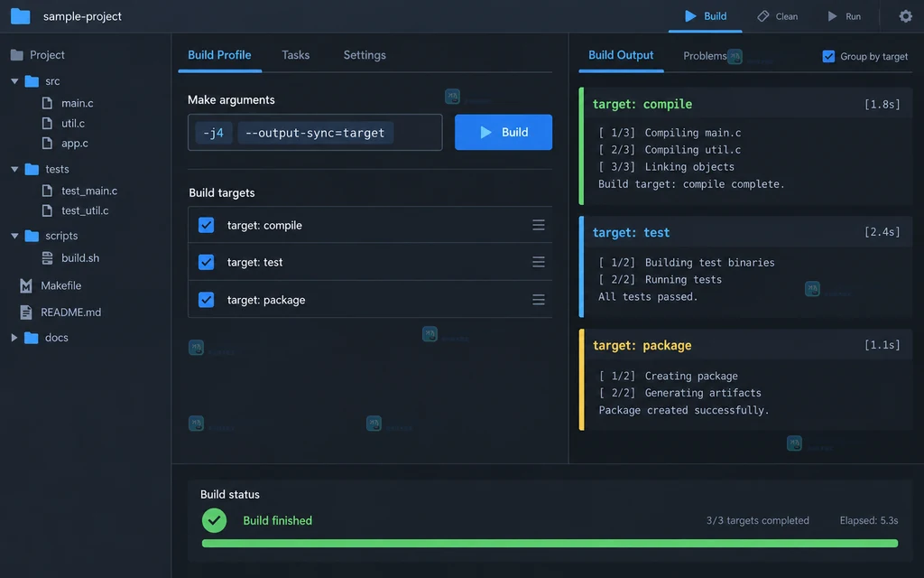Screen dimensions: 924x578
Task: Switch to the Build Profile tab
Action: point(219,55)
